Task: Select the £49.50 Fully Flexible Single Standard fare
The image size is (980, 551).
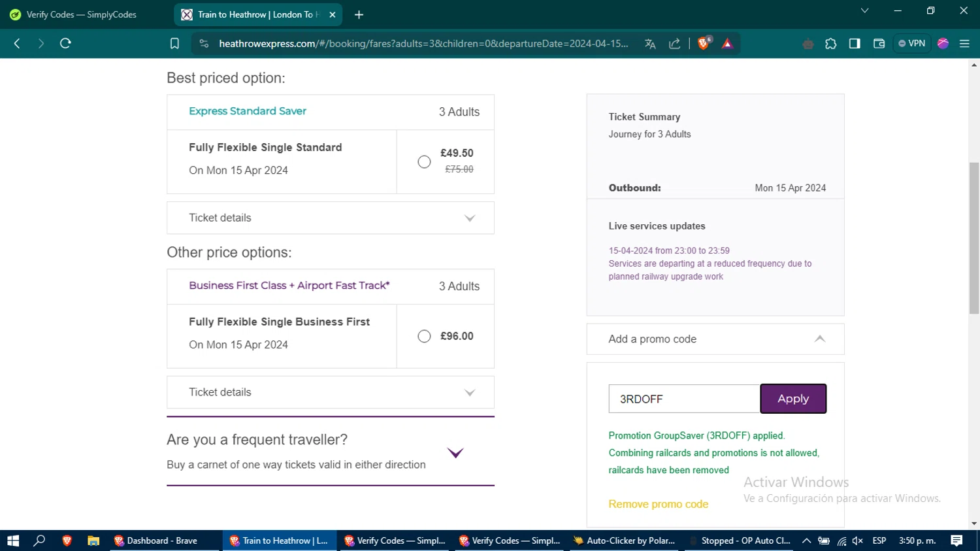Action: pyautogui.click(x=424, y=162)
